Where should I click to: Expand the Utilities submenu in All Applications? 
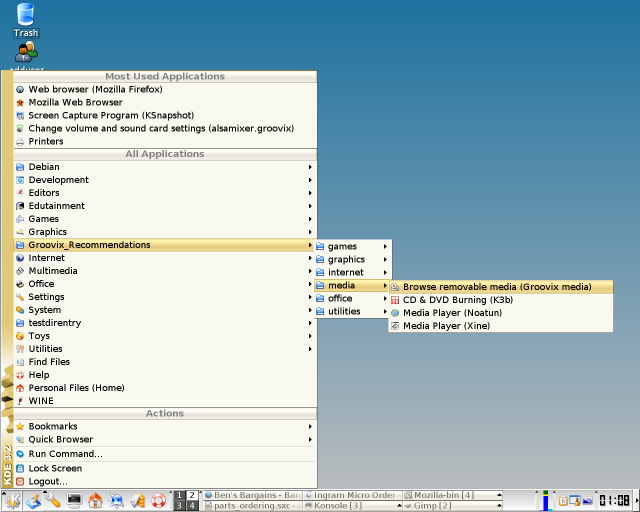coord(165,349)
